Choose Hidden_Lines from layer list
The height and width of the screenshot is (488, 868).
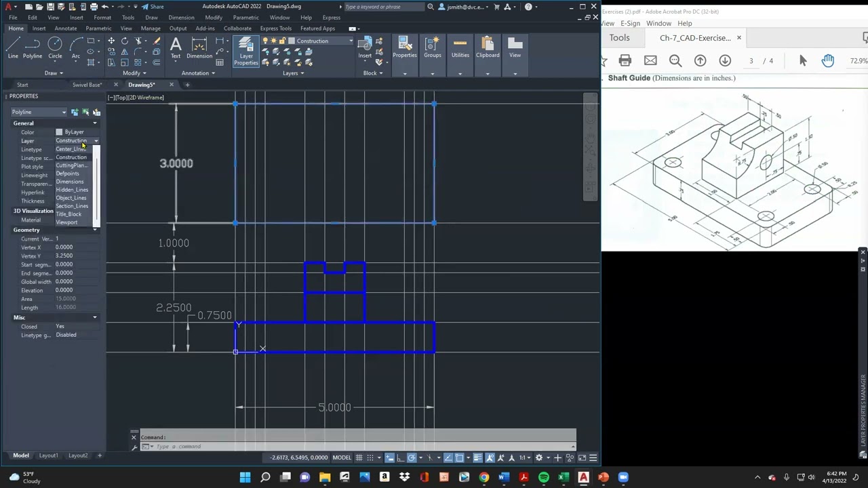coord(72,190)
